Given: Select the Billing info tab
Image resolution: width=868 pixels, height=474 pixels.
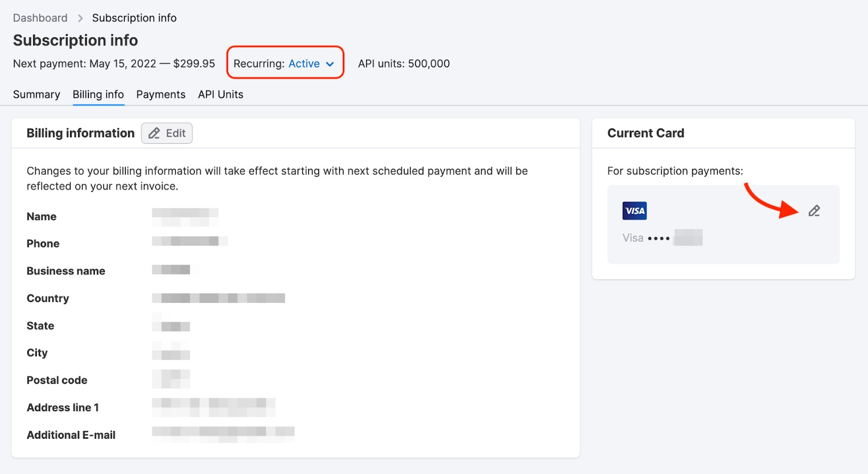Looking at the screenshot, I should (x=98, y=94).
